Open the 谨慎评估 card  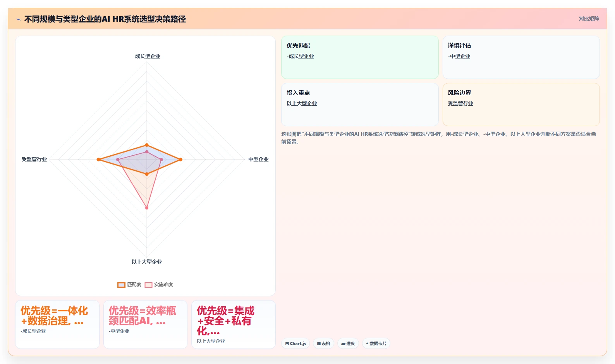click(x=521, y=57)
